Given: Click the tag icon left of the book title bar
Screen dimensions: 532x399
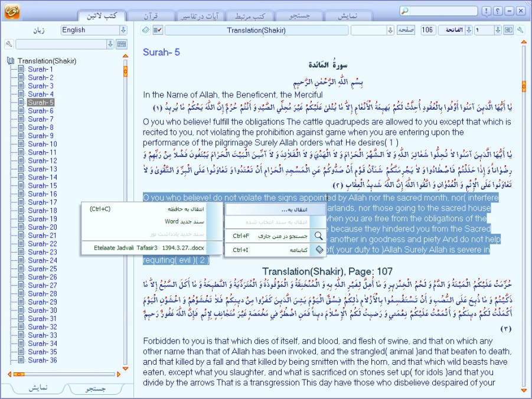Looking at the screenshot, I should (x=146, y=30).
